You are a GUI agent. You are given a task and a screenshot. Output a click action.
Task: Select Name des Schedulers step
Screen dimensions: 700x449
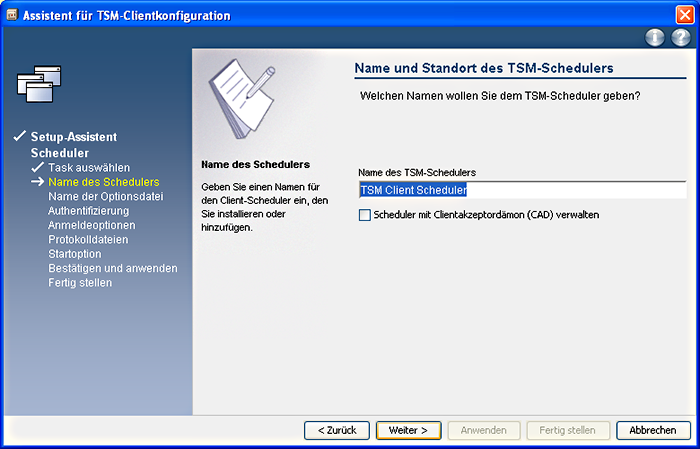pos(104,182)
